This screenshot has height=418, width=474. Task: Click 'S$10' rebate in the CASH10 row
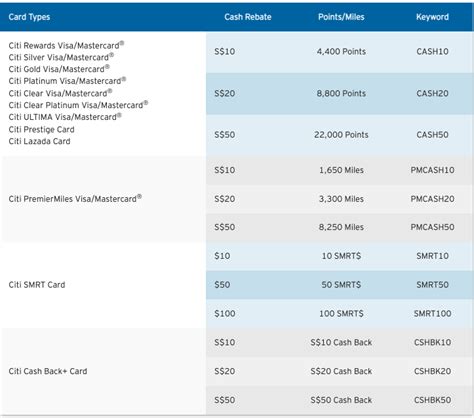click(x=225, y=51)
